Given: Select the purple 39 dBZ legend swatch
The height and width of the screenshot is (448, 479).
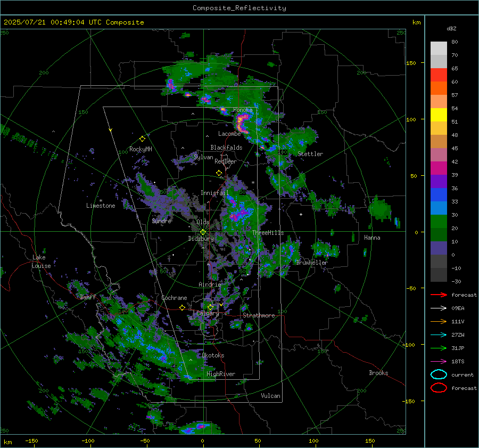Looking at the screenshot, I should (x=439, y=181).
